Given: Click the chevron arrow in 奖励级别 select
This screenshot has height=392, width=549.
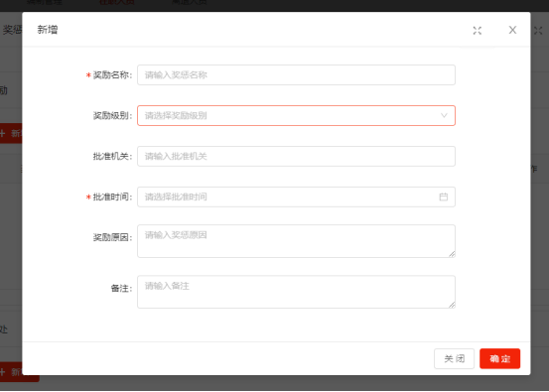Looking at the screenshot, I should tap(444, 115).
